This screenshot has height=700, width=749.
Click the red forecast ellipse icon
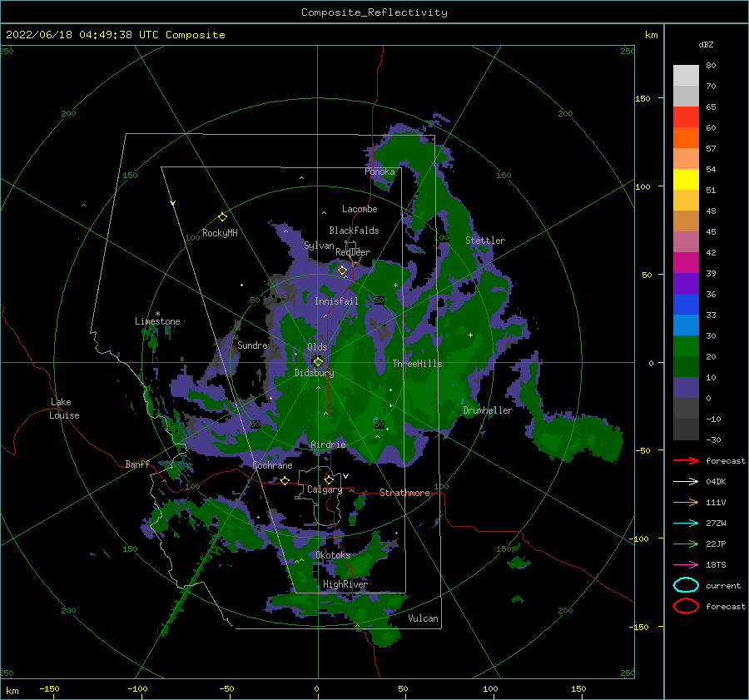[x=686, y=606]
